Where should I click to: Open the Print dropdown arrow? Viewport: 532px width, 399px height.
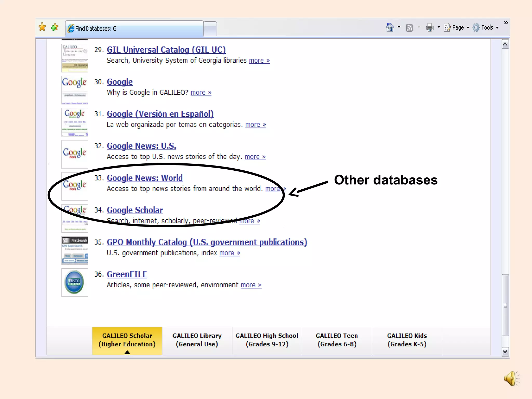tap(439, 27)
